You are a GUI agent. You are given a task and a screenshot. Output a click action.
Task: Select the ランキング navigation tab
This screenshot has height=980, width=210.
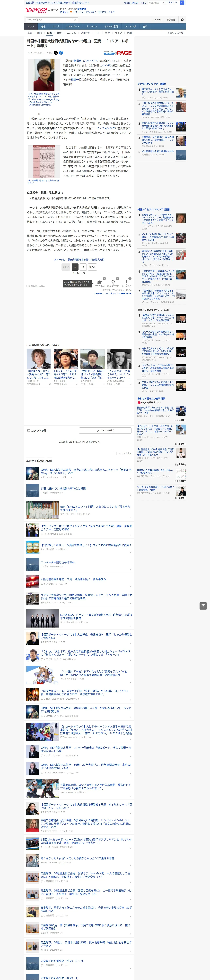coord(130,27)
